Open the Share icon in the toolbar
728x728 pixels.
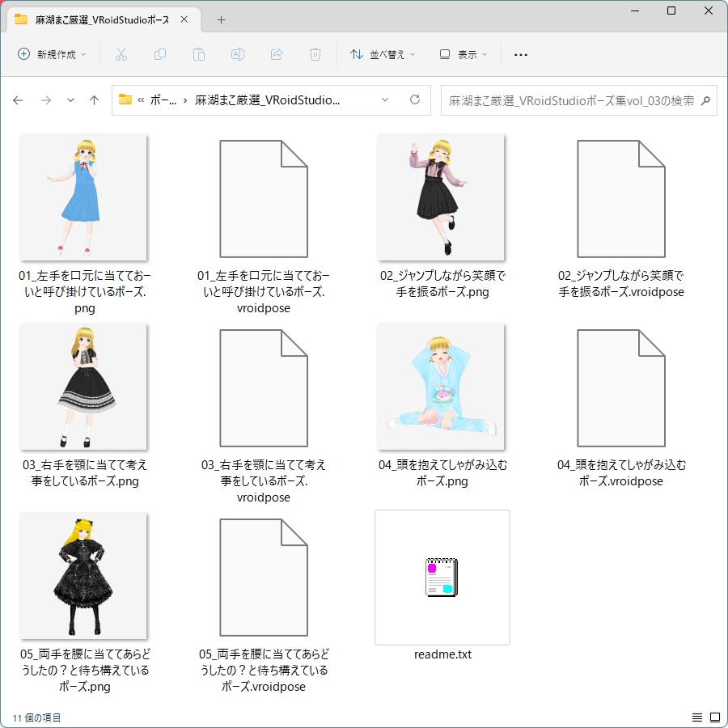click(x=276, y=53)
